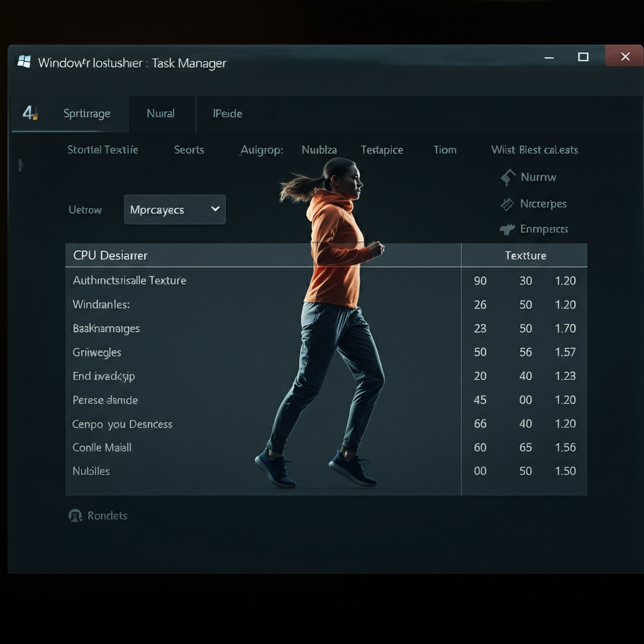Select the Sprtirrage tab
The width and height of the screenshot is (644, 644).
[87, 114]
